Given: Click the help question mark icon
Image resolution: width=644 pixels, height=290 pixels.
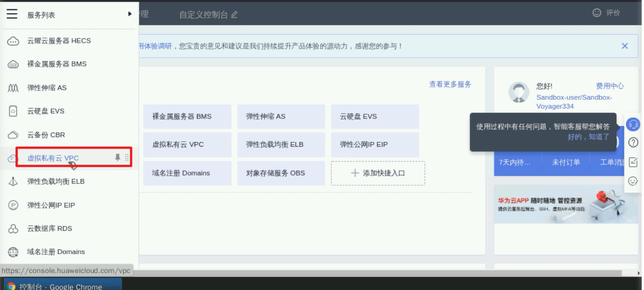Looking at the screenshot, I should (633, 142).
